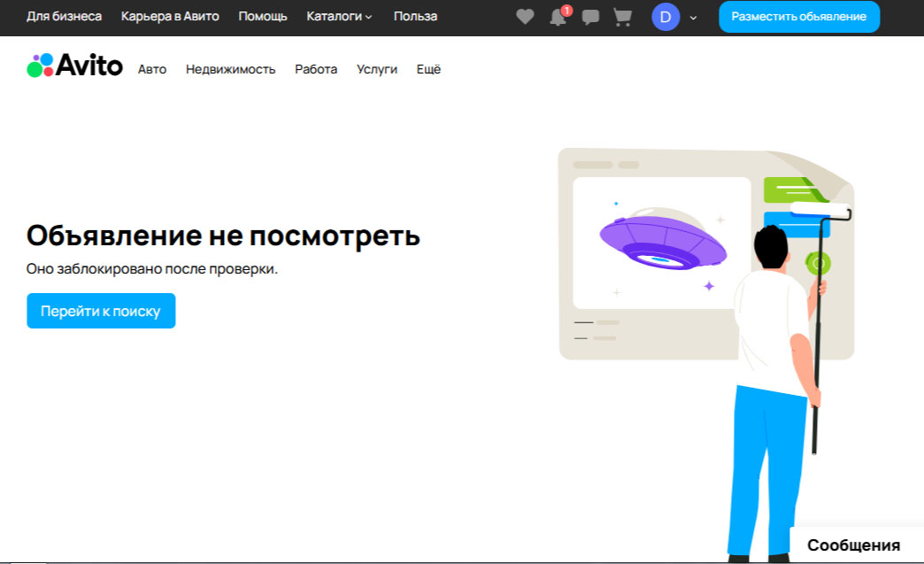
Task: Open the Помощь page
Action: [263, 17]
